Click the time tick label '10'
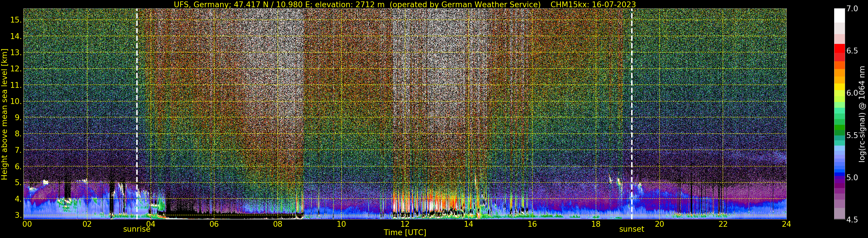868x238 pixels. 341,224
